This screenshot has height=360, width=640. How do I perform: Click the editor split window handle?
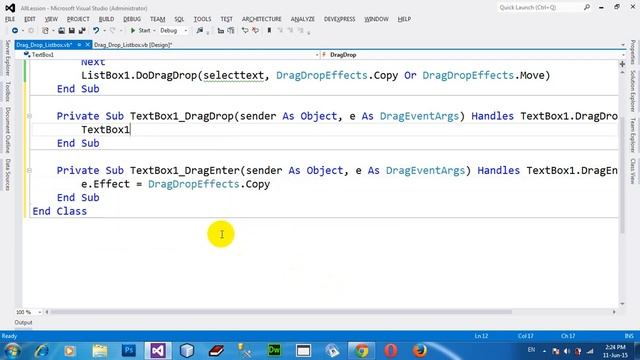point(622,64)
